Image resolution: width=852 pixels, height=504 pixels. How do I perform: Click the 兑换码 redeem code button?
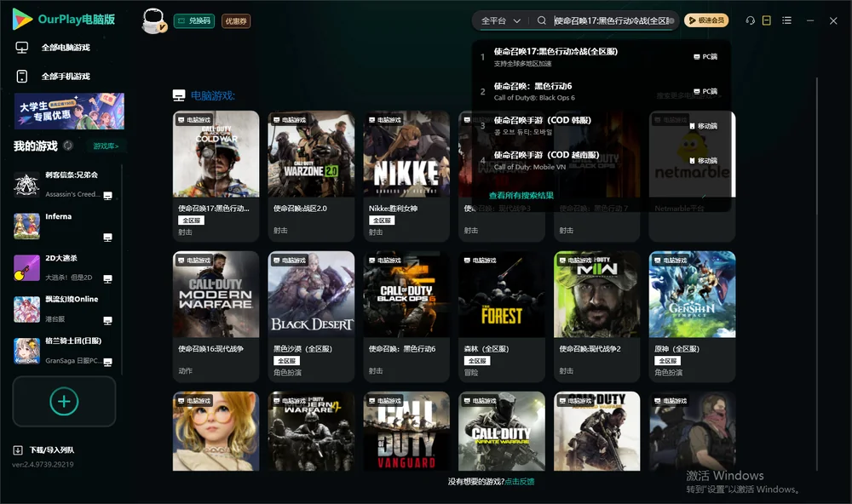194,21
